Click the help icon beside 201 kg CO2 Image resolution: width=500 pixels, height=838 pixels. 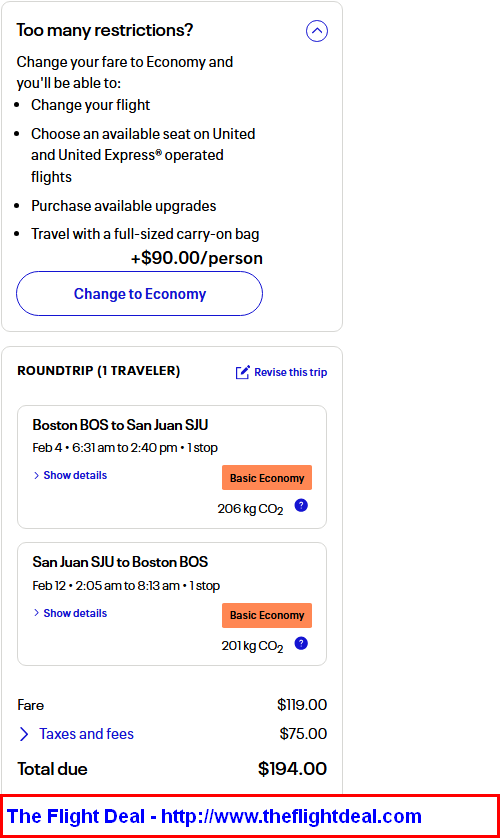click(x=301, y=643)
